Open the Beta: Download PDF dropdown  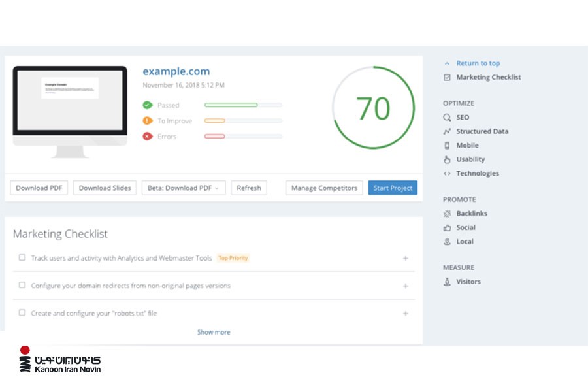[184, 188]
